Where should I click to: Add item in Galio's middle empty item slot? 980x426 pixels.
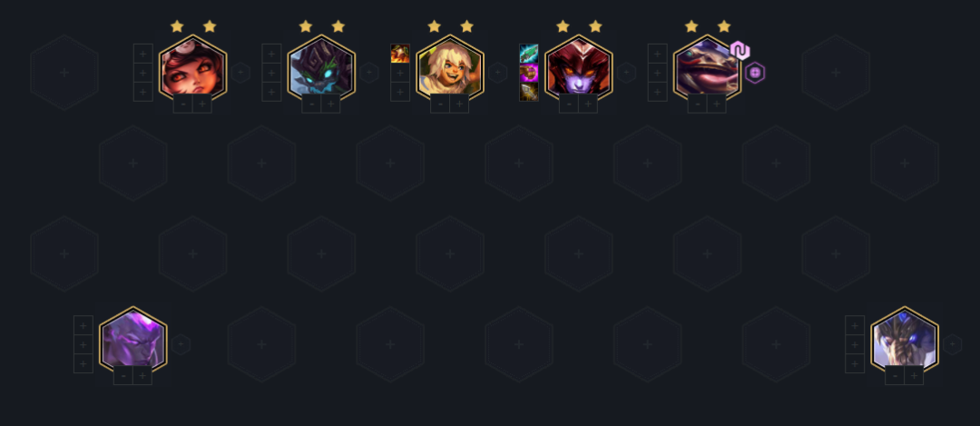[x=855, y=344]
